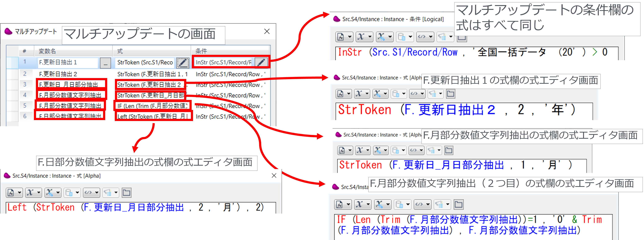Click the pencil icon beside InStr condition in row 1
This screenshot has height=240, width=644.
(x=261, y=63)
